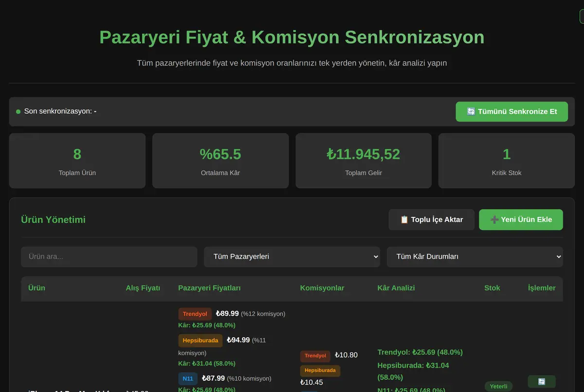Click the ₺87.99 N11 price

coord(213,378)
